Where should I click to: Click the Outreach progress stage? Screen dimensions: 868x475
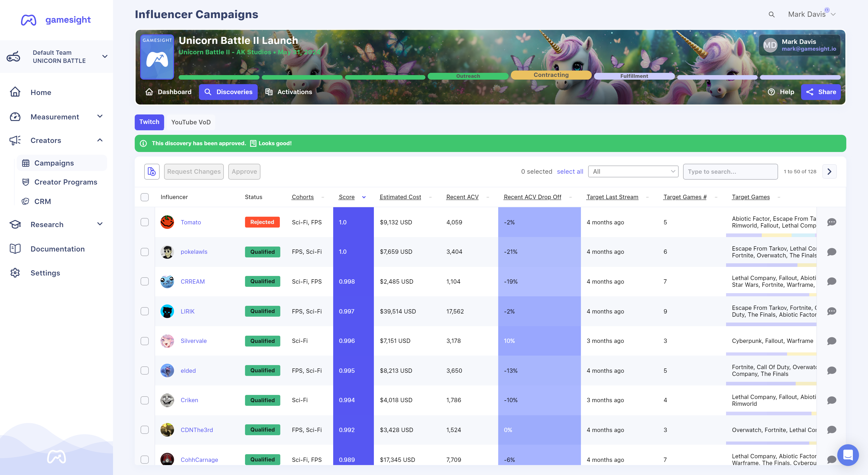(x=468, y=76)
